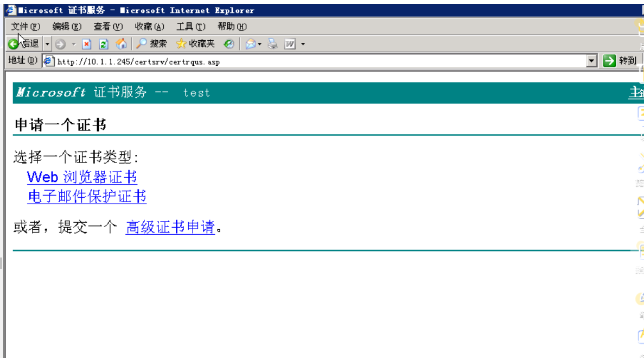Click the Print icon

pyautogui.click(x=272, y=43)
